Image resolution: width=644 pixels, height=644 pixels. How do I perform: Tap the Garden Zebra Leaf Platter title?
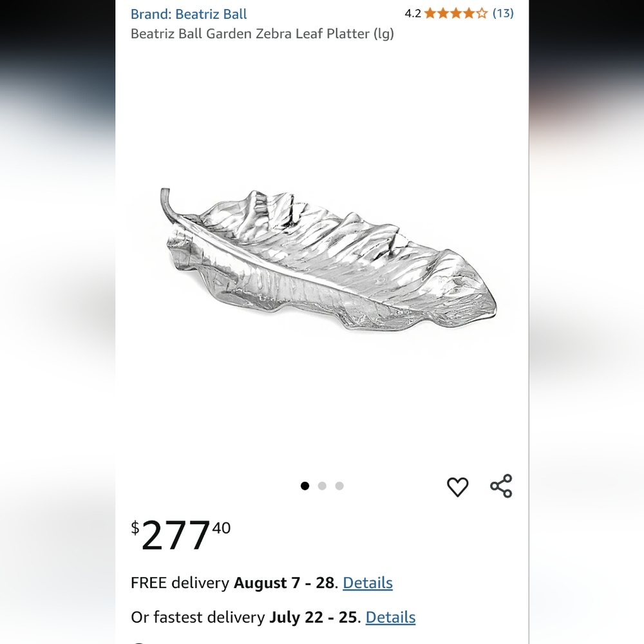(x=262, y=33)
